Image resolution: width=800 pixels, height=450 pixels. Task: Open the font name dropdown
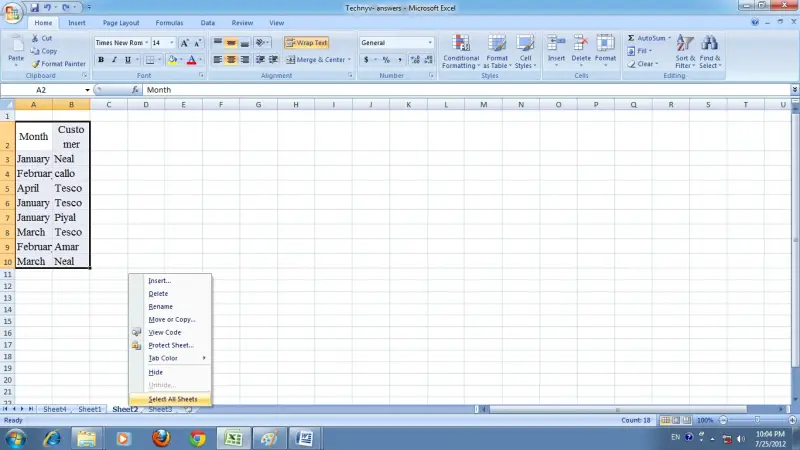click(146, 43)
